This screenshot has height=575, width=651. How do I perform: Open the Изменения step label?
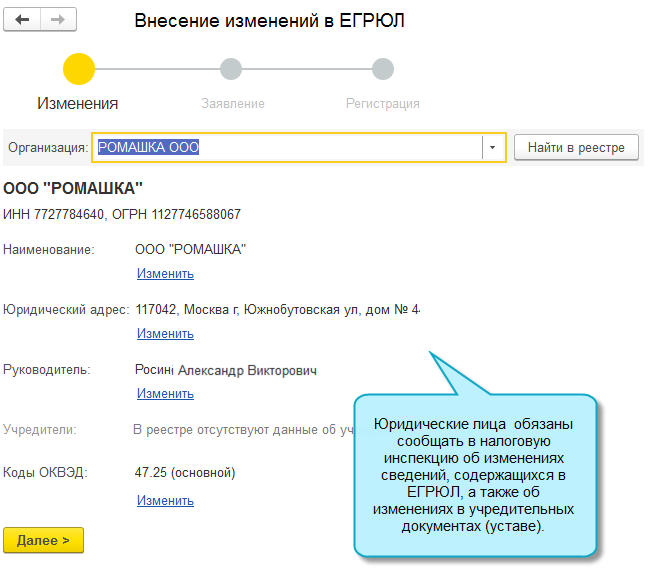[x=78, y=103]
